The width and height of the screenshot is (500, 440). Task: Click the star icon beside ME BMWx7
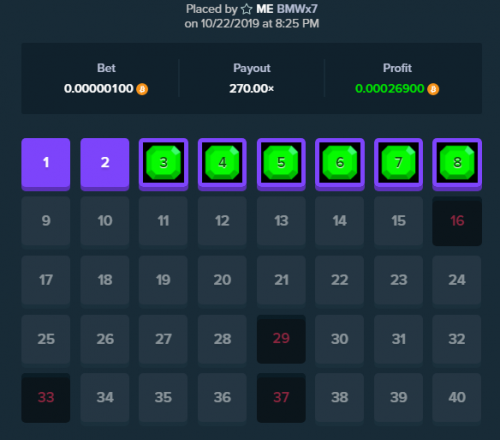[246, 9]
